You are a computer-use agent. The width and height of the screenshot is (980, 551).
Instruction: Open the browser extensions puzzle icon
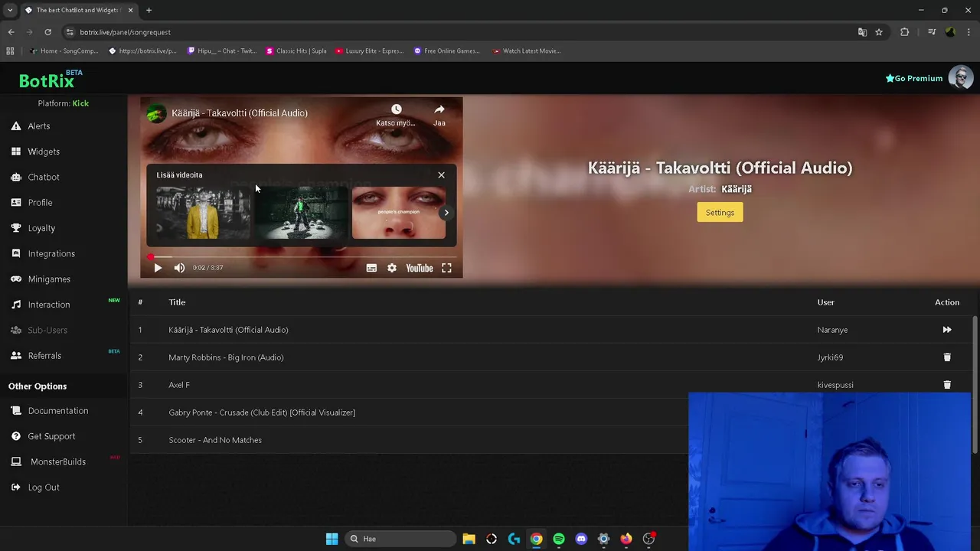(x=905, y=32)
